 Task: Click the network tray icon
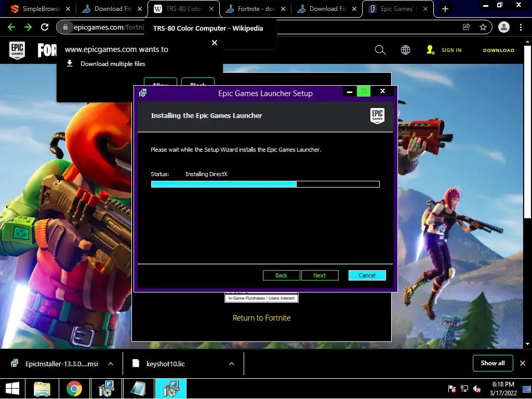point(464,389)
